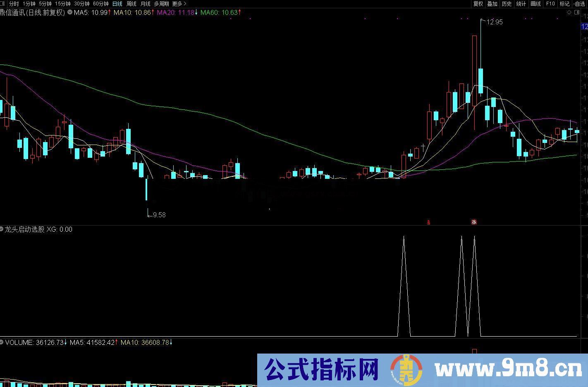The image size is (588, 387).
Task: Open F10 company info
Action: click(550, 4)
